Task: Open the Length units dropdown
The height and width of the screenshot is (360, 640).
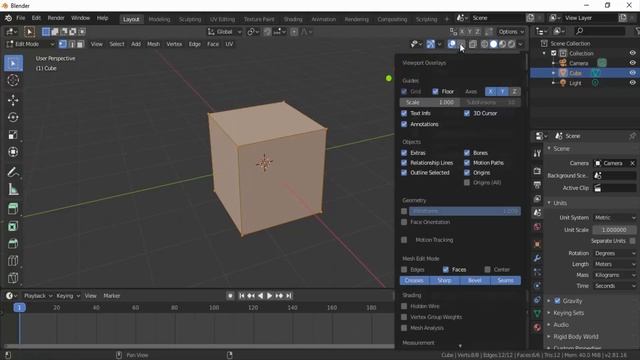Action: (x=614, y=264)
